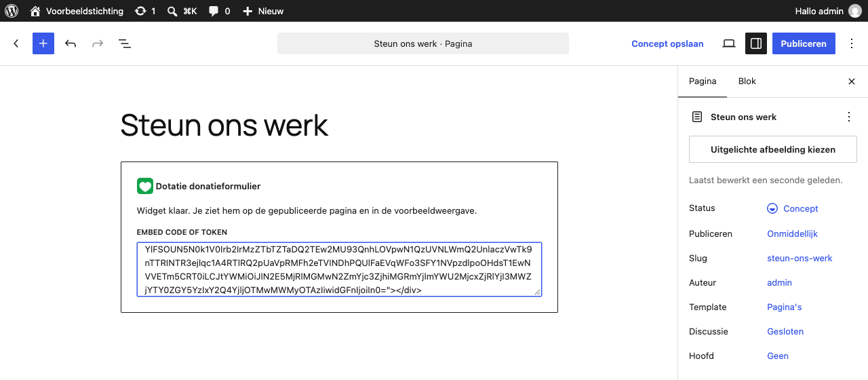Go back using the left chevron
The height and width of the screenshot is (380, 868).
[16, 43]
